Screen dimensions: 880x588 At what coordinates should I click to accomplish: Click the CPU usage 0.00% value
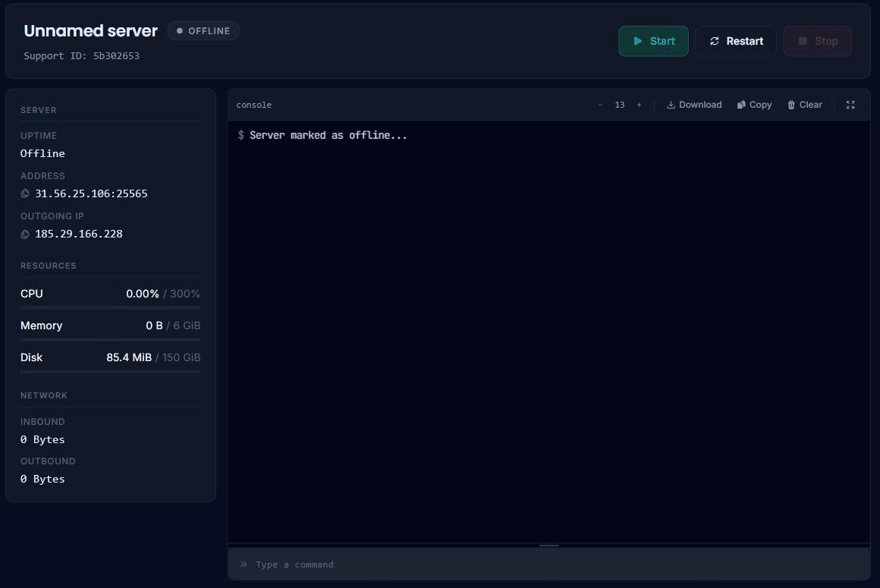(x=143, y=294)
